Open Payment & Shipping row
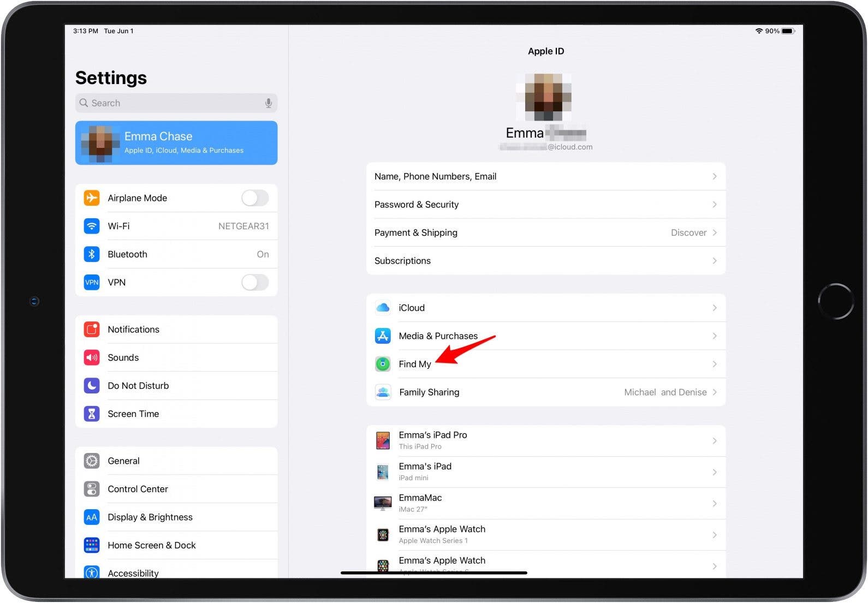Image resolution: width=868 pixels, height=603 pixels. [546, 232]
